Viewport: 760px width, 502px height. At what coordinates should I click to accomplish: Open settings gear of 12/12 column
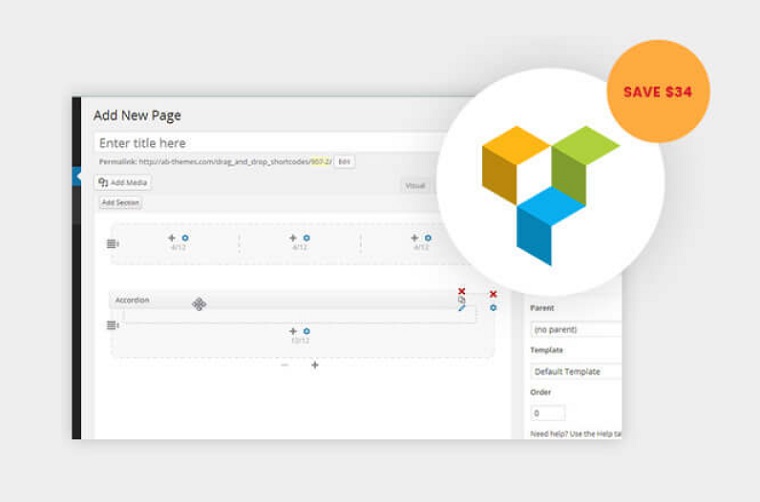click(x=306, y=331)
